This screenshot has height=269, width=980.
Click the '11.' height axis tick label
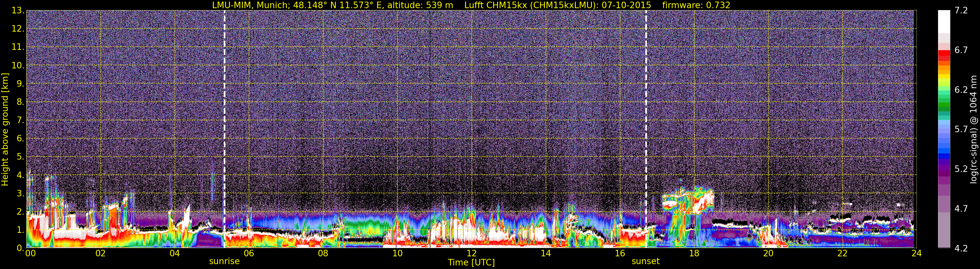(x=18, y=47)
